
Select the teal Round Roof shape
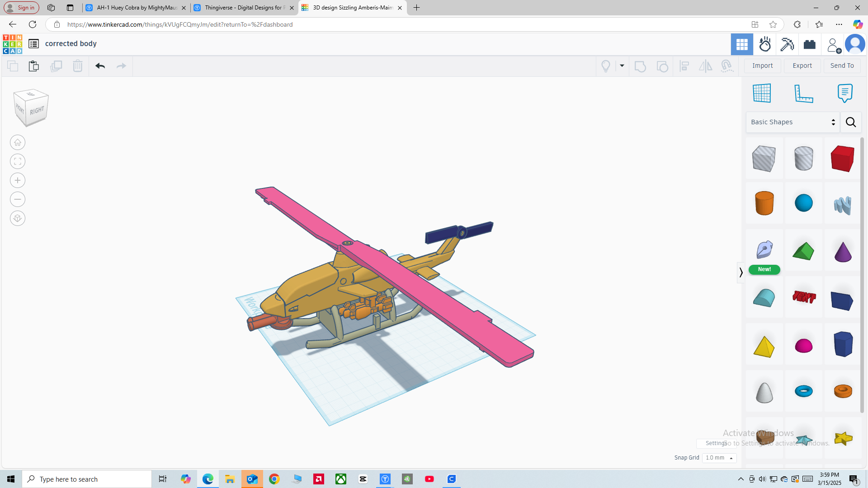(764, 298)
